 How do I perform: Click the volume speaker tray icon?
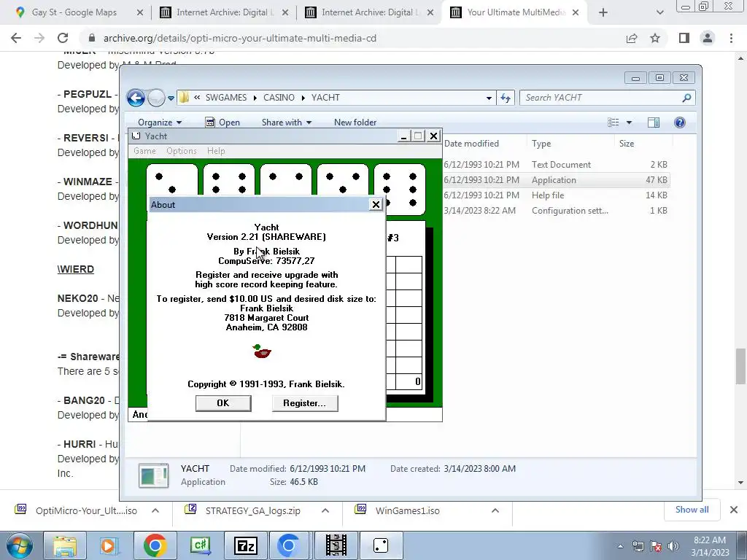click(673, 546)
